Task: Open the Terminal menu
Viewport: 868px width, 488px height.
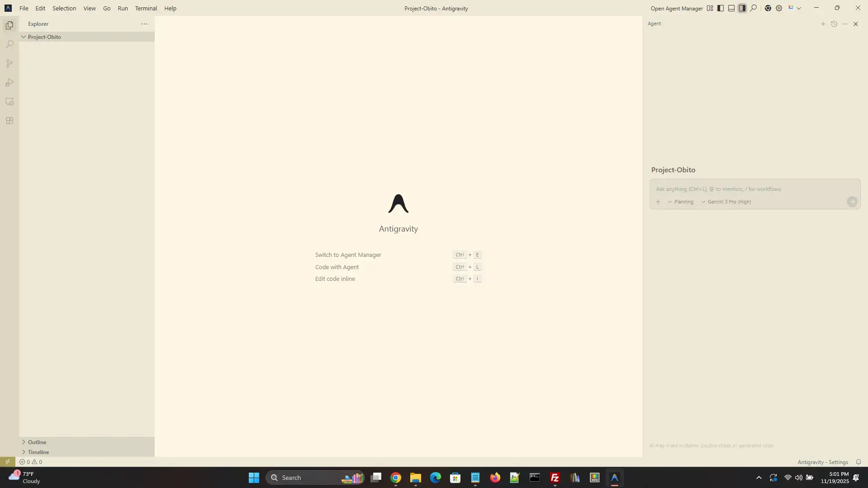Action: point(146,8)
